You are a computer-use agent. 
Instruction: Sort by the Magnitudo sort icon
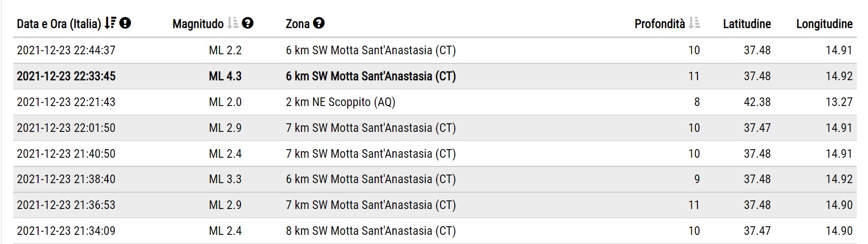(x=232, y=23)
